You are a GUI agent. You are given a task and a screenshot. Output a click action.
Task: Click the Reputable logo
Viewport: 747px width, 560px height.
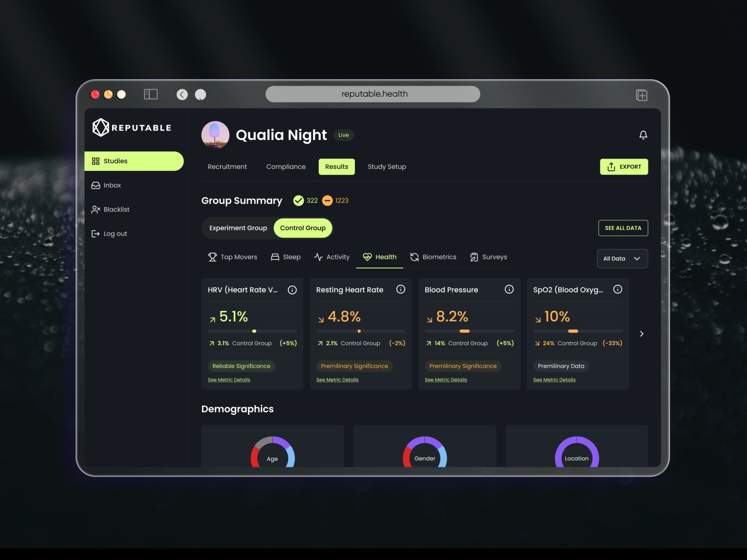point(132,128)
